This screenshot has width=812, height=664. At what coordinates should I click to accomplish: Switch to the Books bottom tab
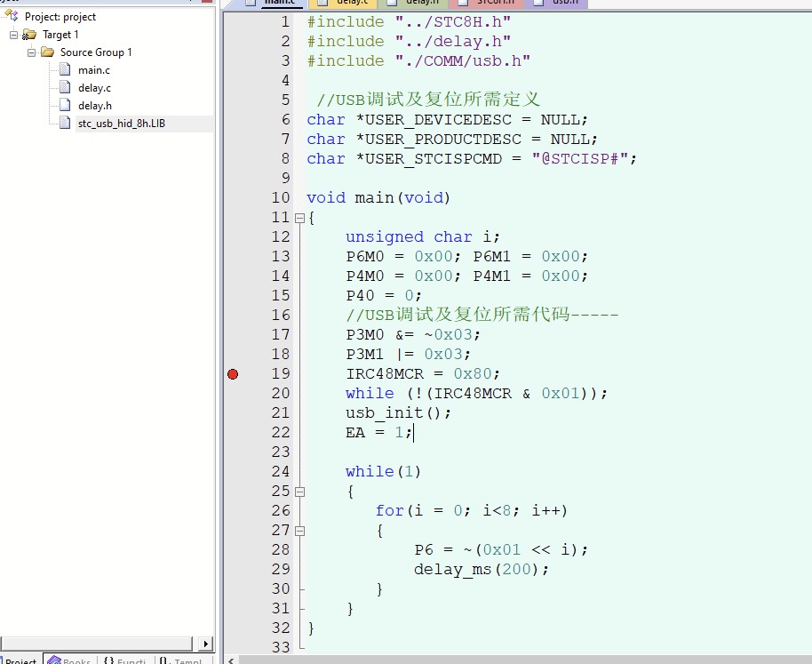tap(69, 660)
